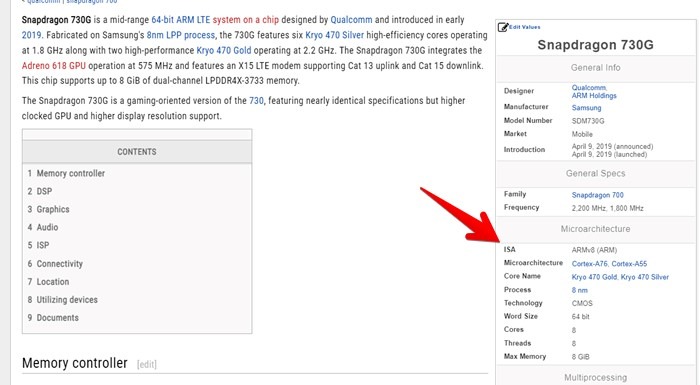Open the Qualcomm link in intro paragraph

tap(351, 20)
